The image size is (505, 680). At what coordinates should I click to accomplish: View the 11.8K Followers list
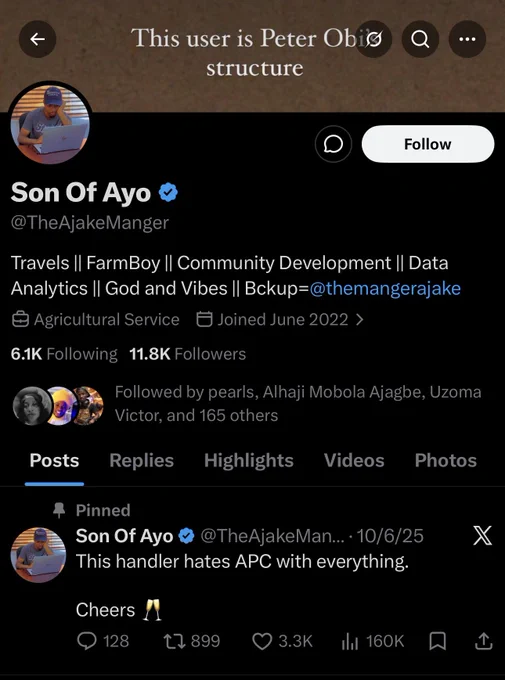coord(187,354)
